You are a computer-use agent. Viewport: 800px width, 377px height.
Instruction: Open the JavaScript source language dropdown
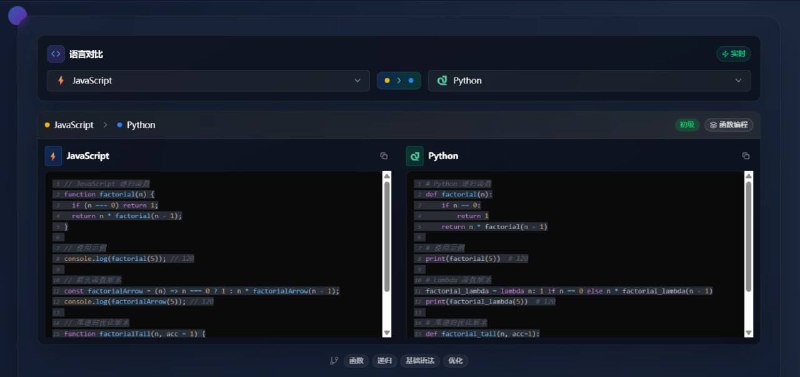(208, 81)
